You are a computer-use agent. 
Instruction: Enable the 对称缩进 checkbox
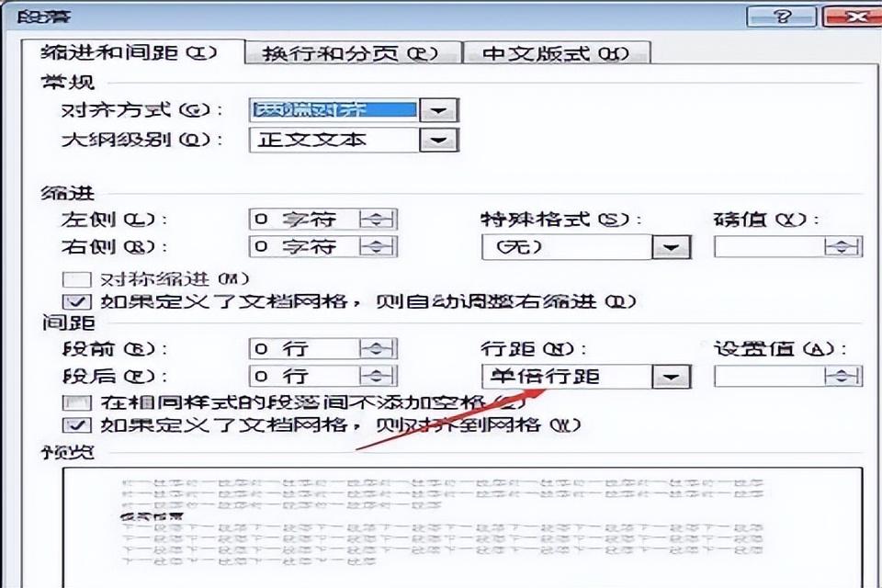tap(76, 279)
